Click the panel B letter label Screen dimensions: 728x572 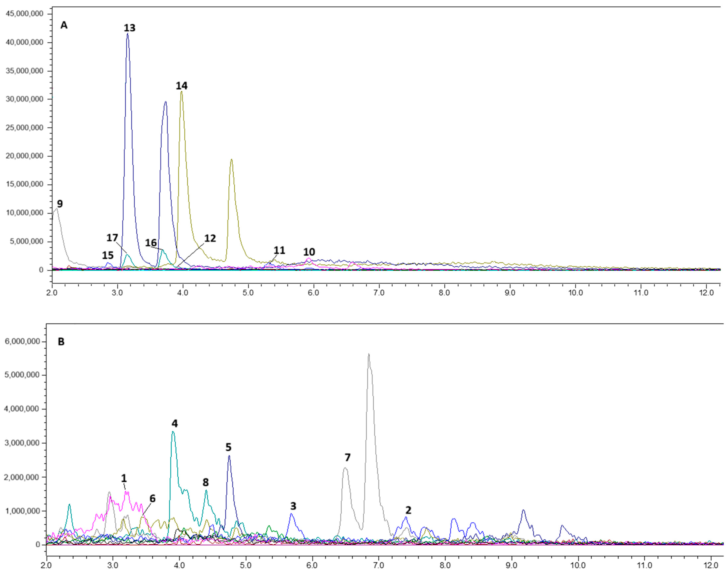pyautogui.click(x=61, y=342)
